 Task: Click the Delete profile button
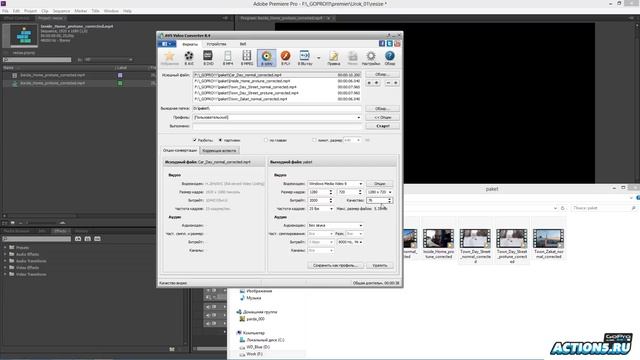point(380,266)
